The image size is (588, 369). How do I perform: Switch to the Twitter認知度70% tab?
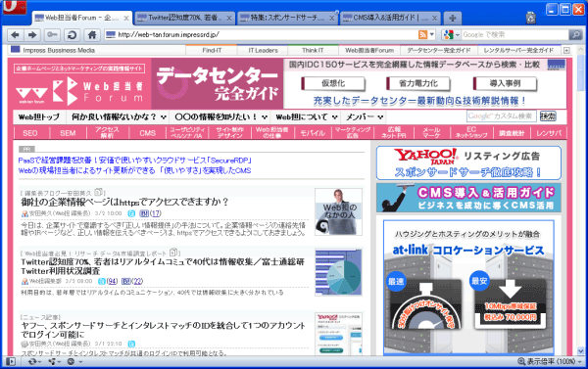(184, 18)
